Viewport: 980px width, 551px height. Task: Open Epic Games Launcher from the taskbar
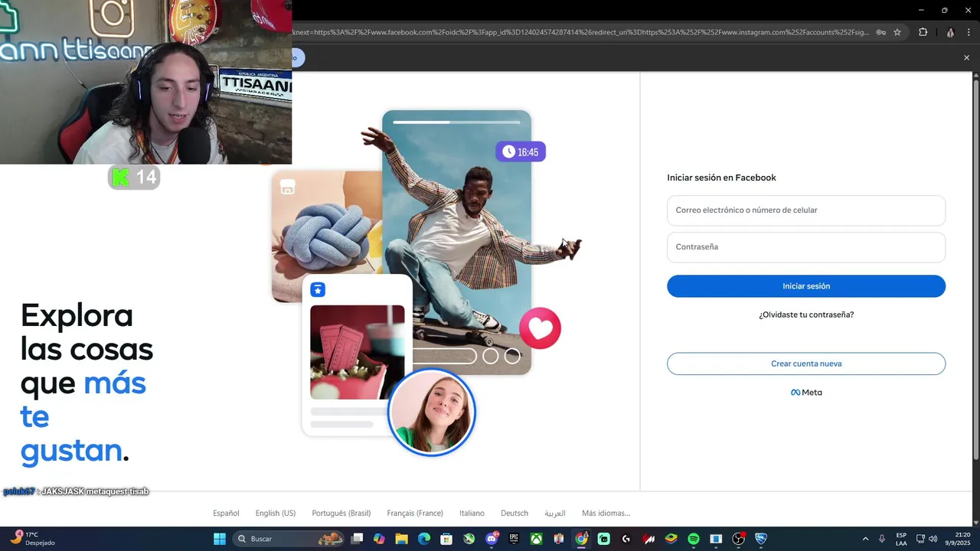click(514, 539)
